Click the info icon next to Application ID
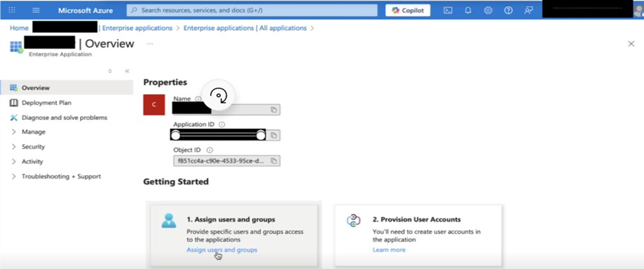The height and width of the screenshot is (269, 644). point(222,124)
